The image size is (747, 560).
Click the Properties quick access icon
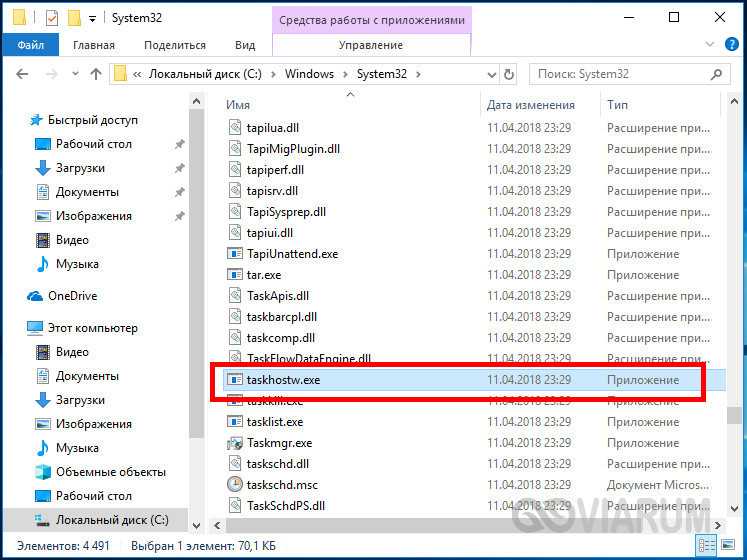tap(51, 19)
